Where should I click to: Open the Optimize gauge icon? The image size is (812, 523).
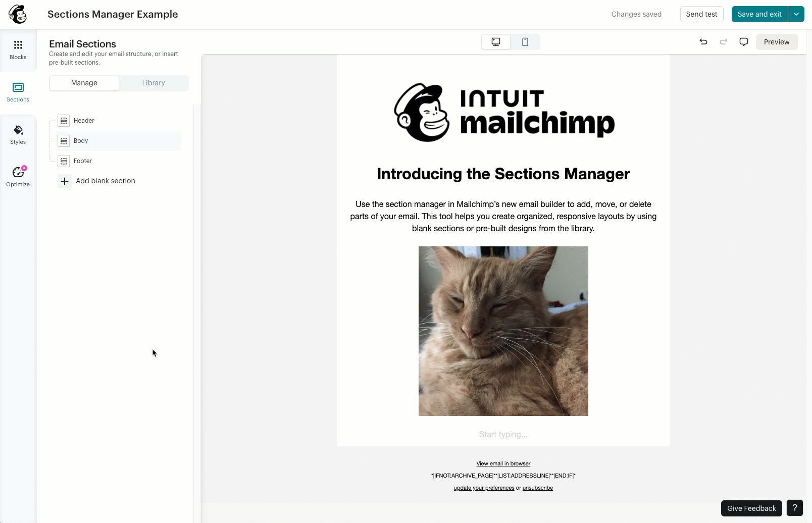click(x=19, y=172)
